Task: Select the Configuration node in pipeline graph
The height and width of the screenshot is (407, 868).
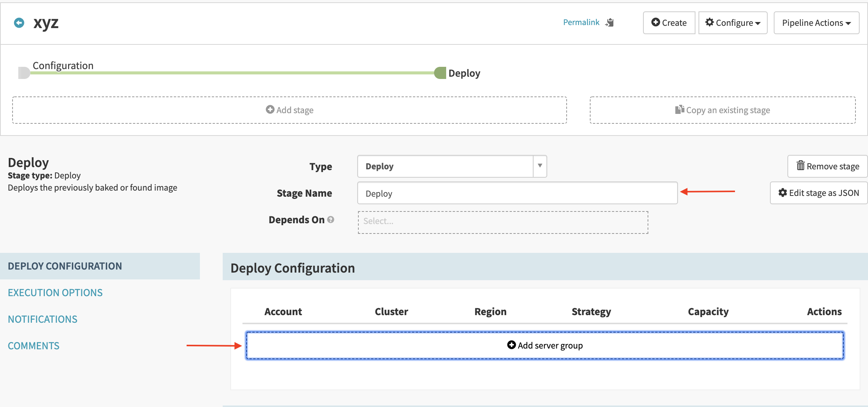Action: 24,73
